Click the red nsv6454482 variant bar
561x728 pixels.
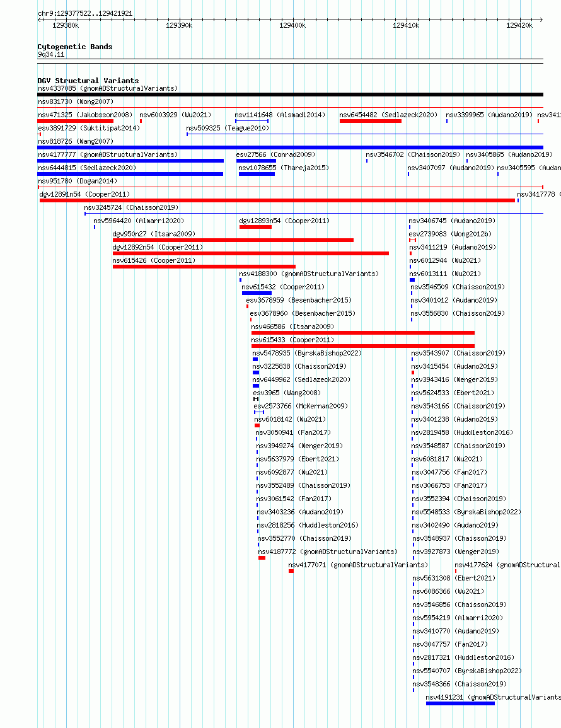click(371, 121)
